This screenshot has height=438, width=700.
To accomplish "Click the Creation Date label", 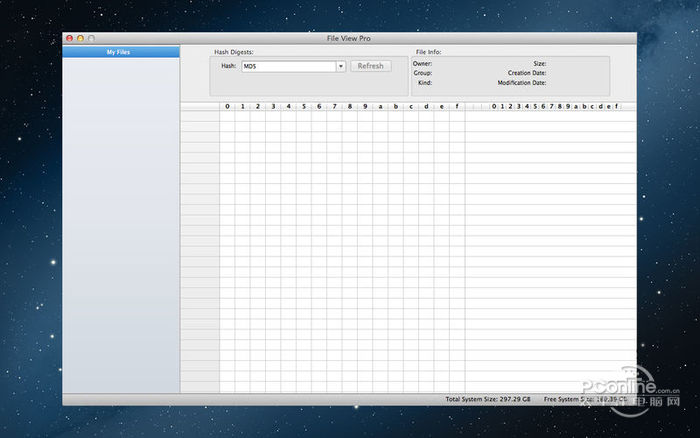I will (527, 73).
